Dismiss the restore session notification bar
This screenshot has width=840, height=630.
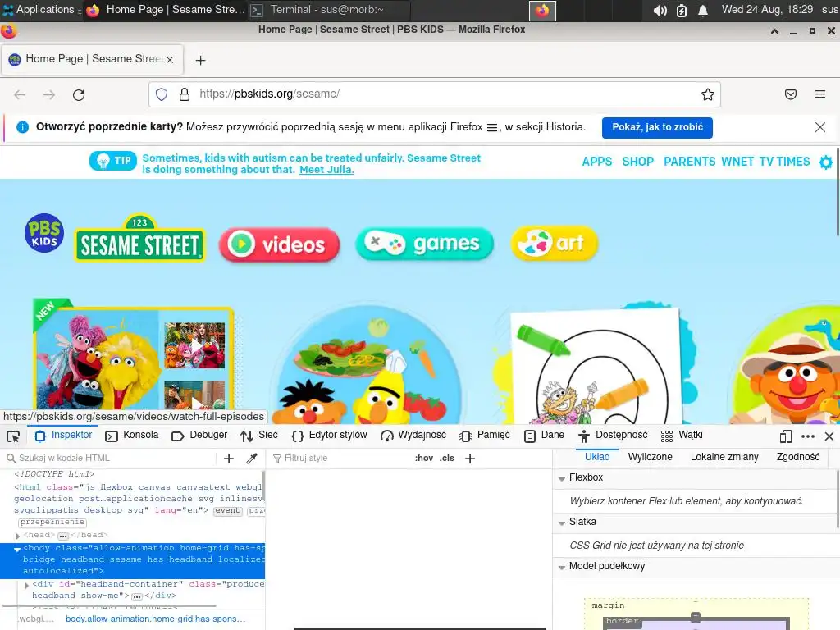pos(820,127)
